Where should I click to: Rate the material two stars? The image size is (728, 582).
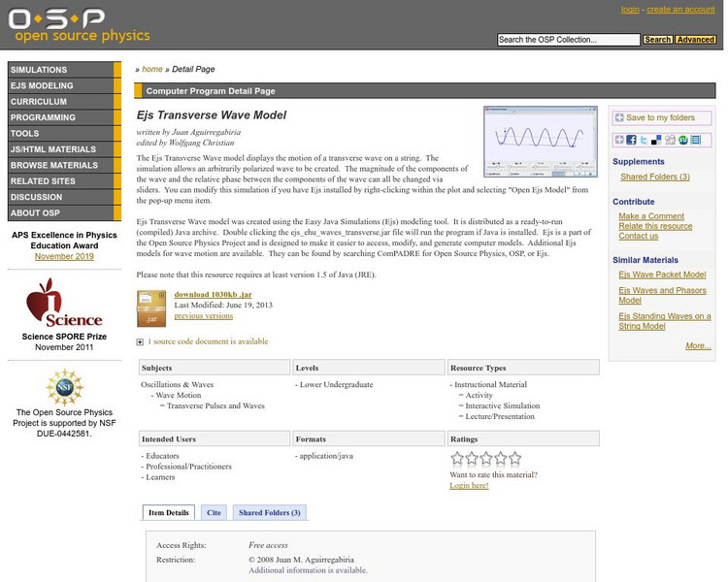pyautogui.click(x=472, y=459)
